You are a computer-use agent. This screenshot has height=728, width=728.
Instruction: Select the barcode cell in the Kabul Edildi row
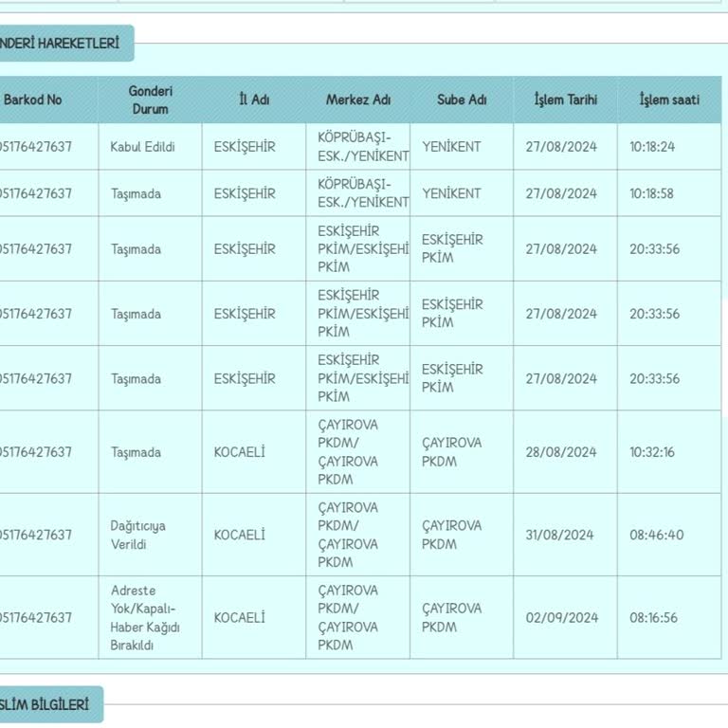tap(48, 147)
